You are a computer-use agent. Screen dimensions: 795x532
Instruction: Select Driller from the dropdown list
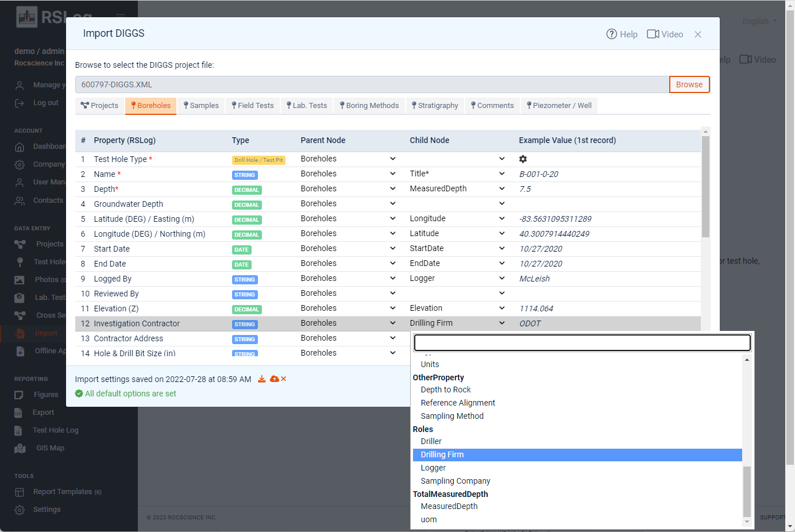point(577,441)
